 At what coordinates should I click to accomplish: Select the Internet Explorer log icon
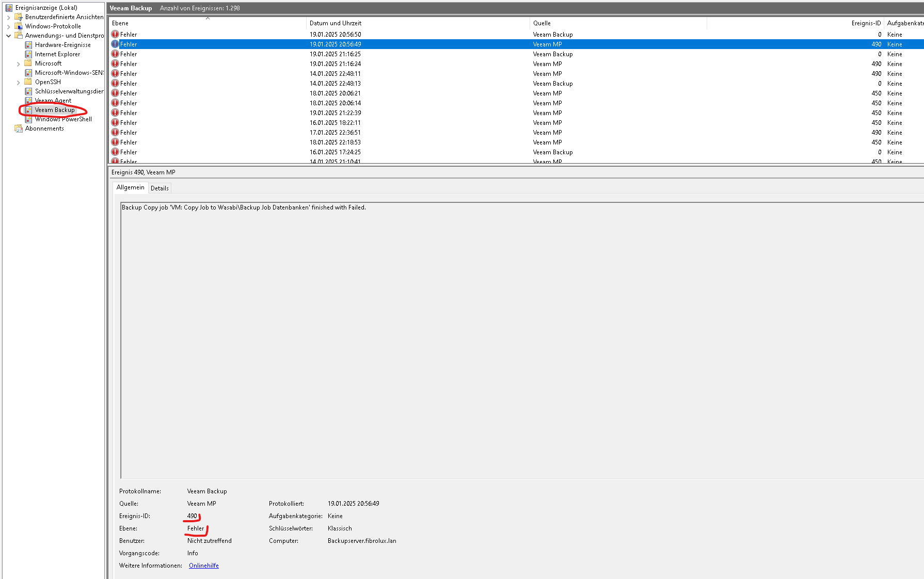click(28, 54)
